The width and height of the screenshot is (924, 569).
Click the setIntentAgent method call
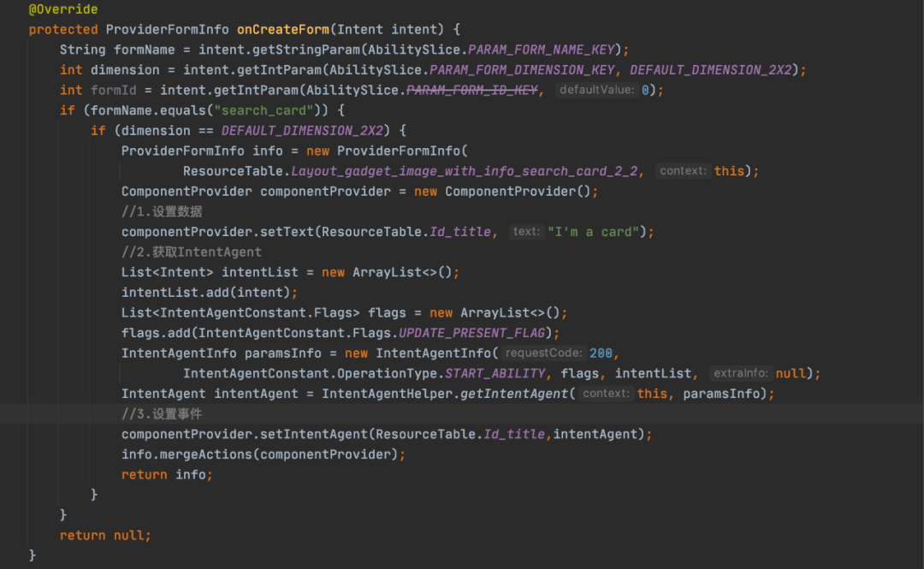coord(314,435)
